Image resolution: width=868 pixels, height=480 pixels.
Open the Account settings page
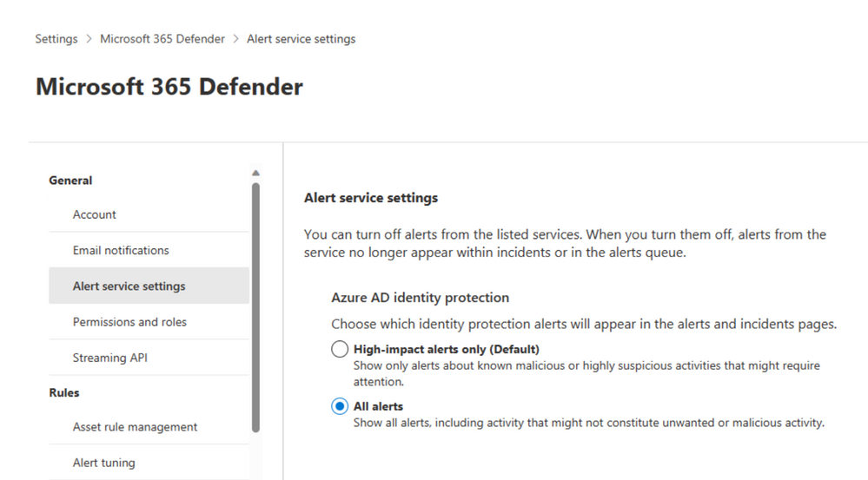95,214
